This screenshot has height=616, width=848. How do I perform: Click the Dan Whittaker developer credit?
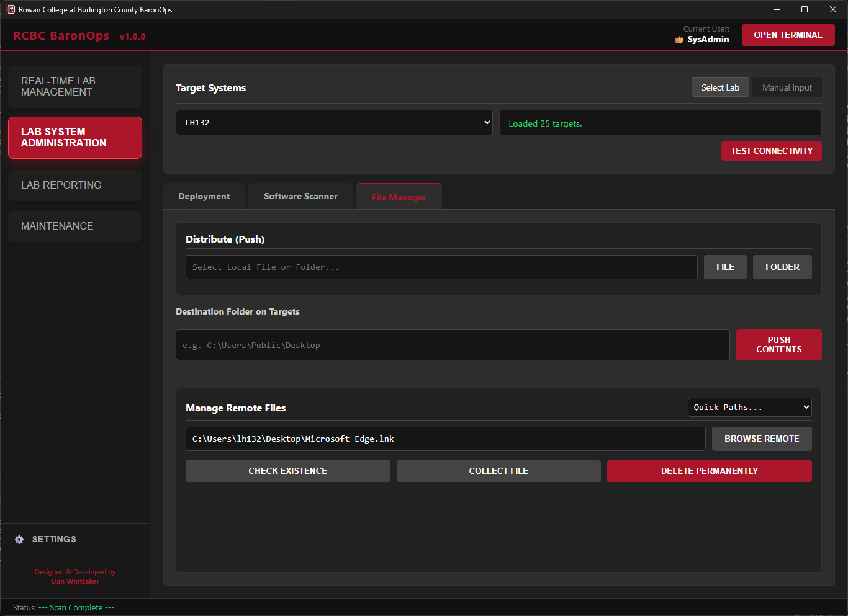click(75, 581)
